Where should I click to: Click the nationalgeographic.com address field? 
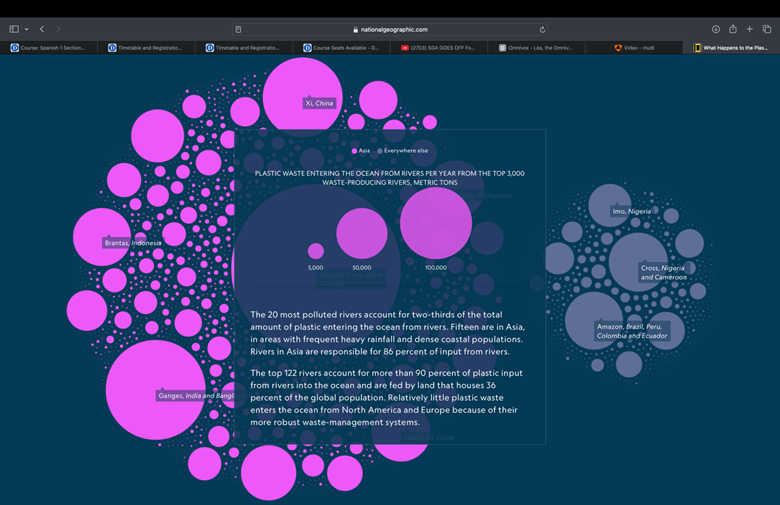click(x=390, y=29)
